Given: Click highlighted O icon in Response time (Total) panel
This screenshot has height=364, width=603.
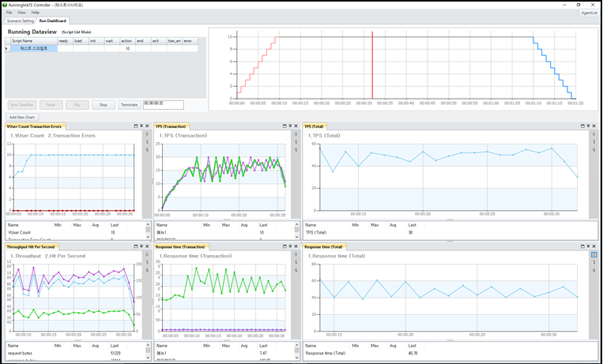Looking at the screenshot, I should [x=594, y=255].
